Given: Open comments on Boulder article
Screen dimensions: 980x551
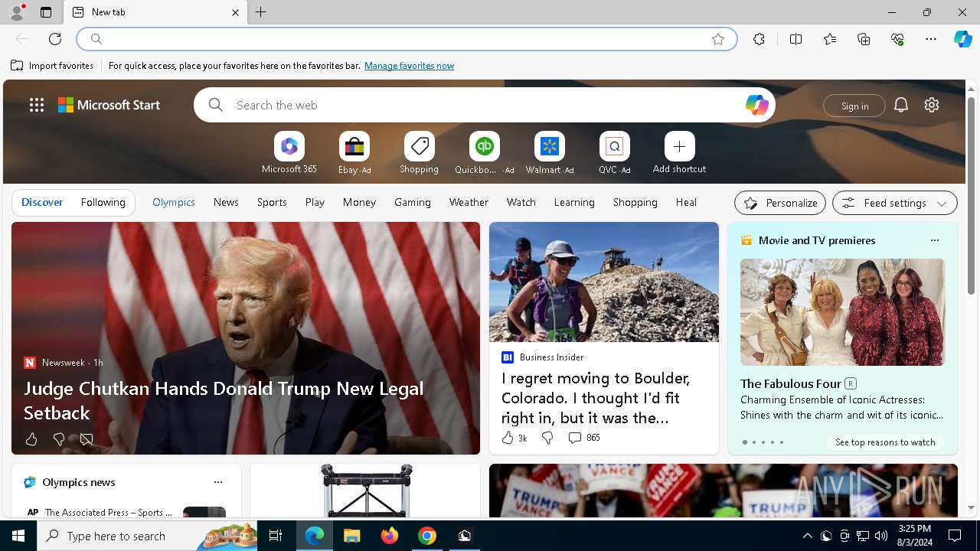Looking at the screenshot, I should click(583, 438).
